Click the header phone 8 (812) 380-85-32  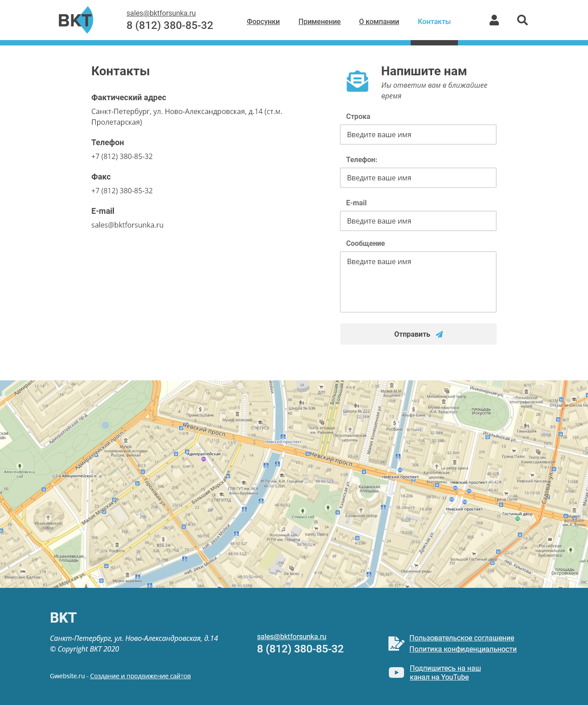(x=170, y=25)
